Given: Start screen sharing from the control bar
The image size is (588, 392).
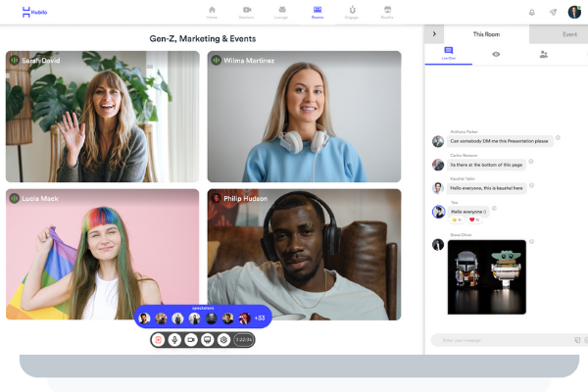Looking at the screenshot, I should coord(208,340).
